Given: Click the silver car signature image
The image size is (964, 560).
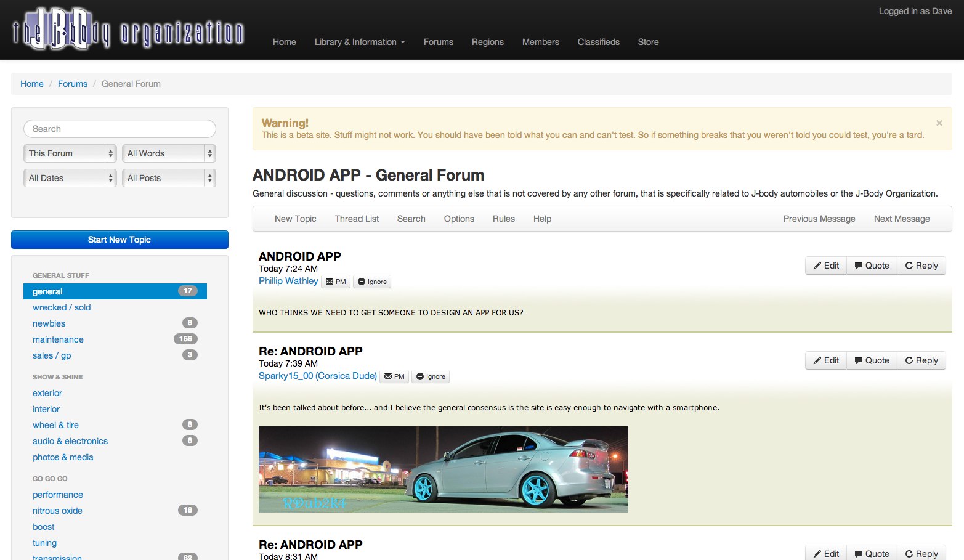Looking at the screenshot, I should click(443, 469).
